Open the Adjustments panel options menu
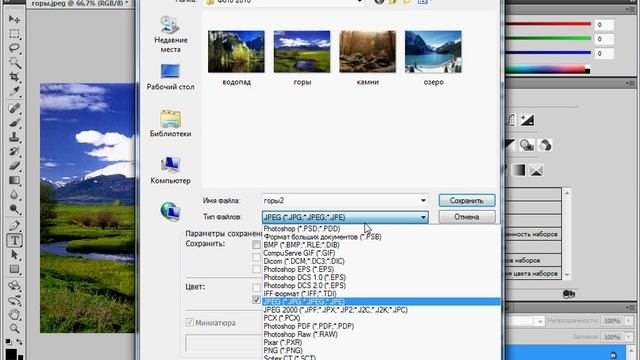Viewport: 640px width, 360px height. 631,83
